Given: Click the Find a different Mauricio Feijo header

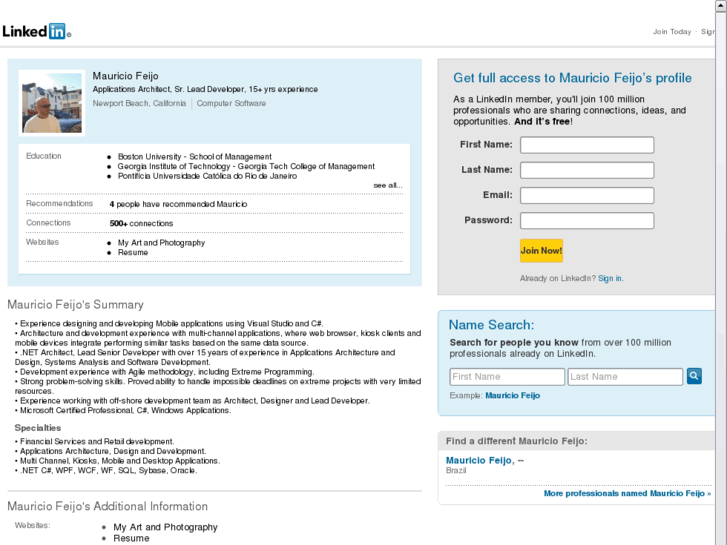Looking at the screenshot, I should pos(517,441).
